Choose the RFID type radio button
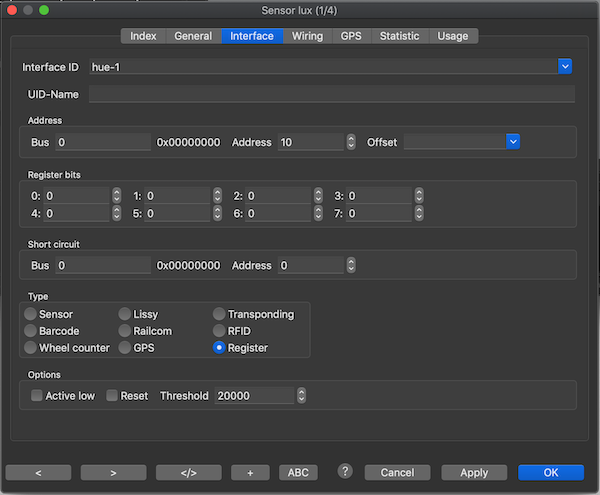Viewport: 600px width, 495px height. coord(219,331)
